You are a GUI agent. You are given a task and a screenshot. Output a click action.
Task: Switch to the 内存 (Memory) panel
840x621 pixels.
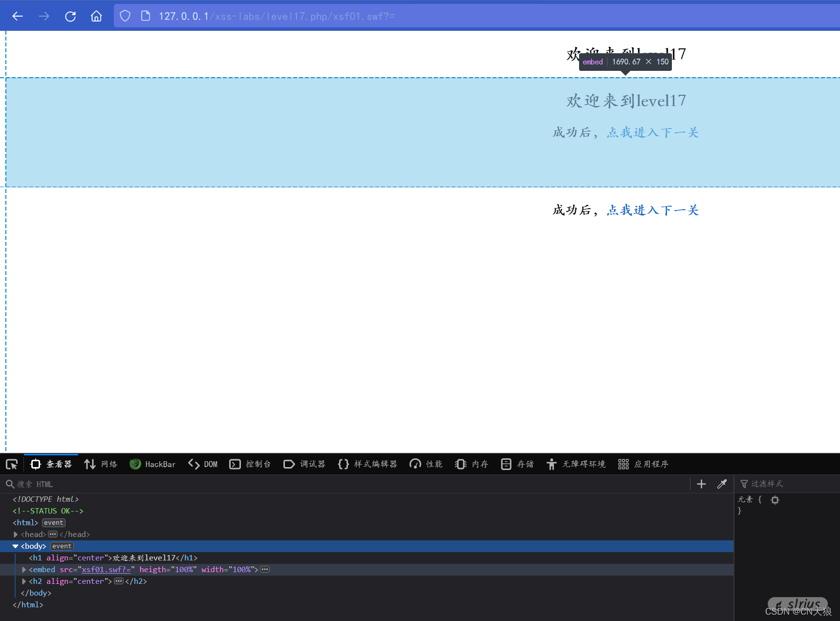pyautogui.click(x=471, y=464)
